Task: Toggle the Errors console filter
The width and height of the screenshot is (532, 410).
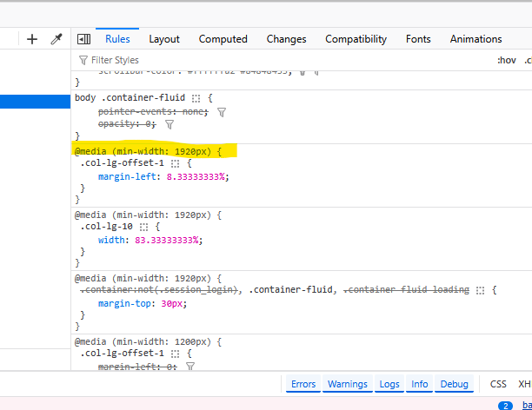Action: tap(303, 384)
